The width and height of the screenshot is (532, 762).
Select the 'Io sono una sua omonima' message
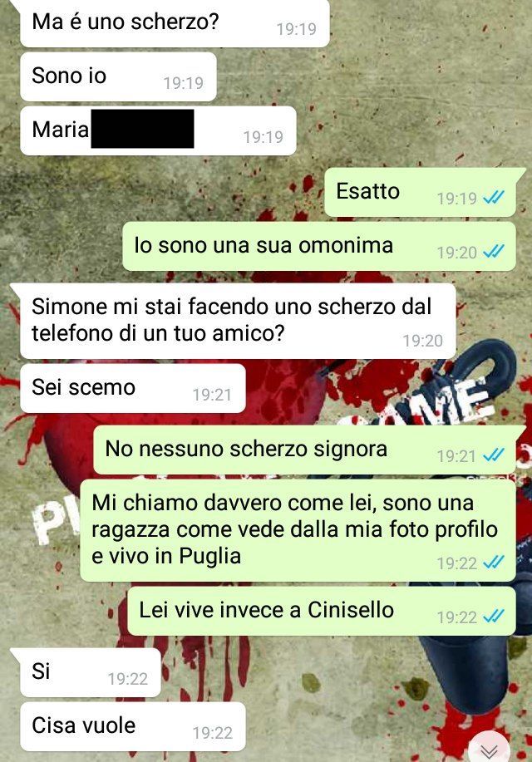(x=319, y=247)
